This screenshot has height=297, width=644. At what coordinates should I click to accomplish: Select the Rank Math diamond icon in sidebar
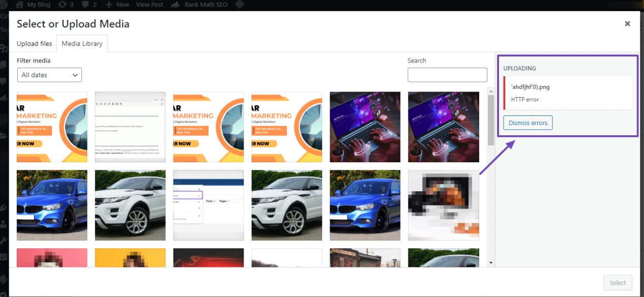coord(4,280)
